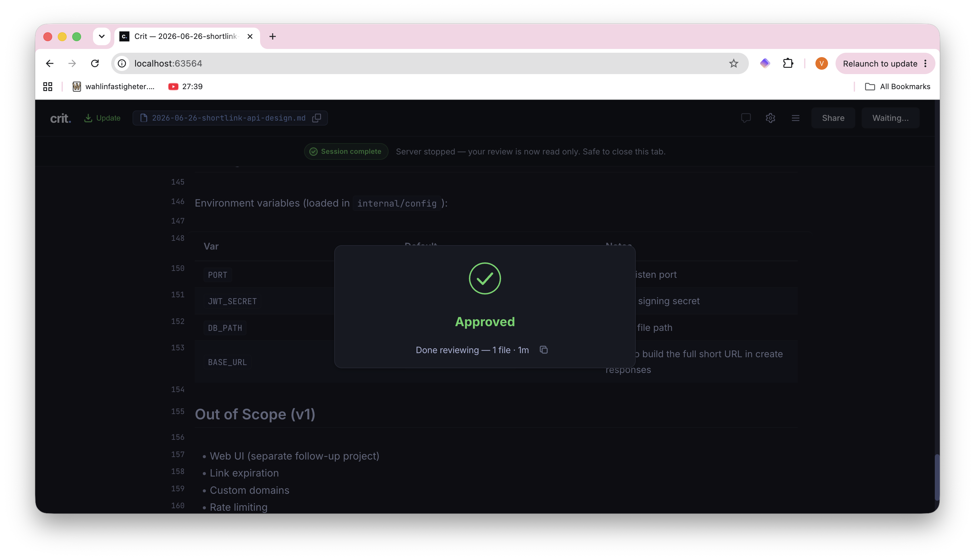Viewport: 975px width, 560px height.
Task: Open the settings gear in crit
Action: [770, 118]
